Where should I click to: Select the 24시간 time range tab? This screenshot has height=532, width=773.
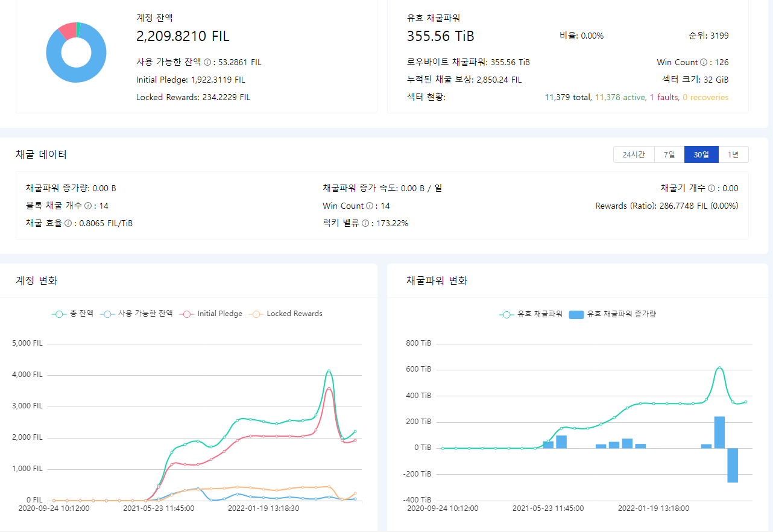pos(634,155)
